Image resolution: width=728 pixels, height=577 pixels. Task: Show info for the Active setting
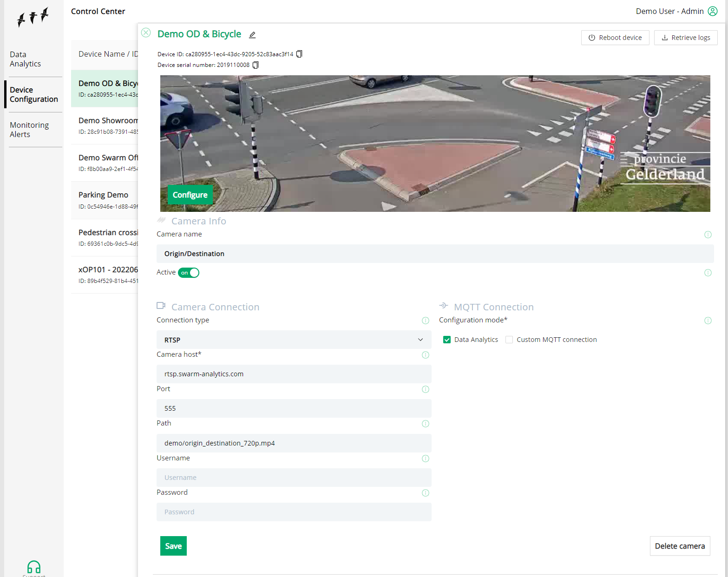point(708,273)
